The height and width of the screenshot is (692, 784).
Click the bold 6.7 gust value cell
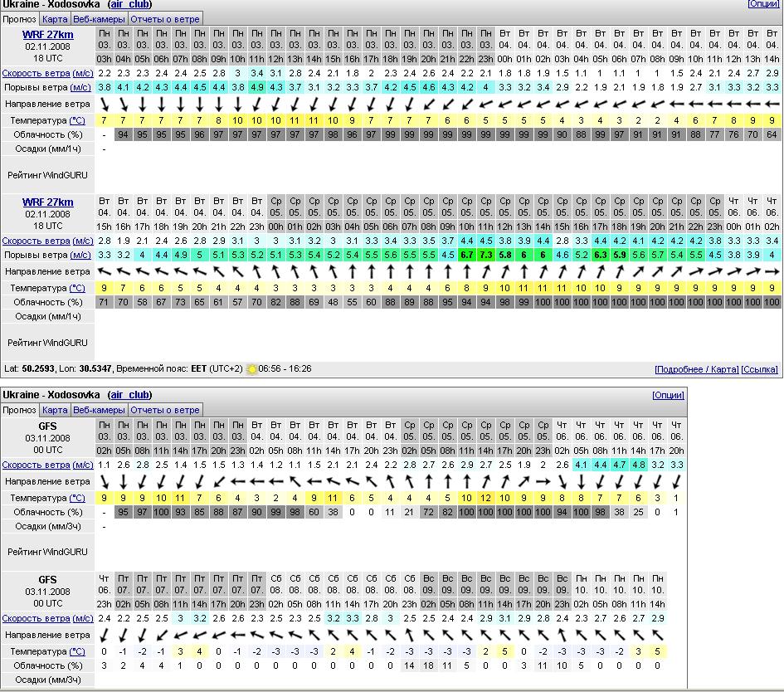pos(467,255)
